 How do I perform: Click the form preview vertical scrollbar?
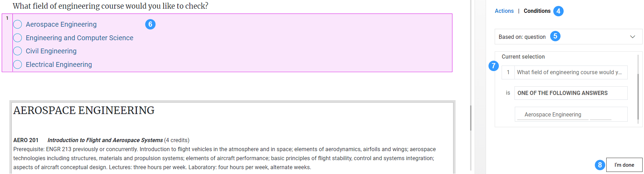click(471, 118)
